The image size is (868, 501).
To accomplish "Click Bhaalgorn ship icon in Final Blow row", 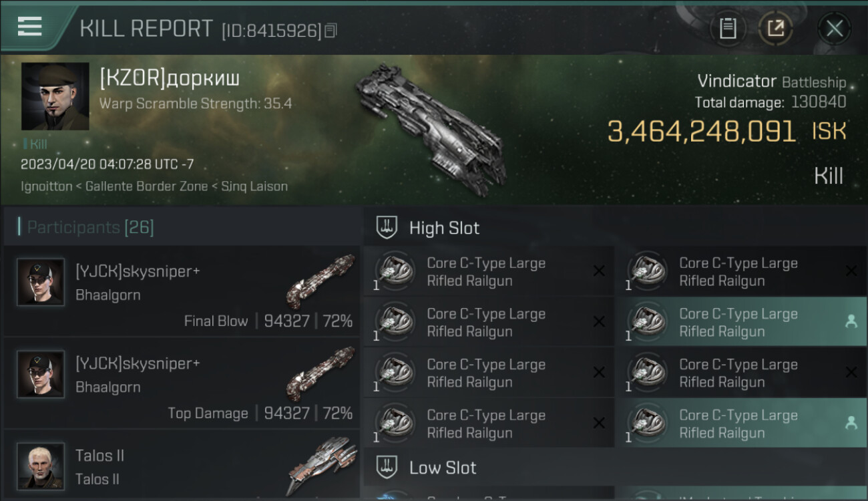I will point(320,281).
